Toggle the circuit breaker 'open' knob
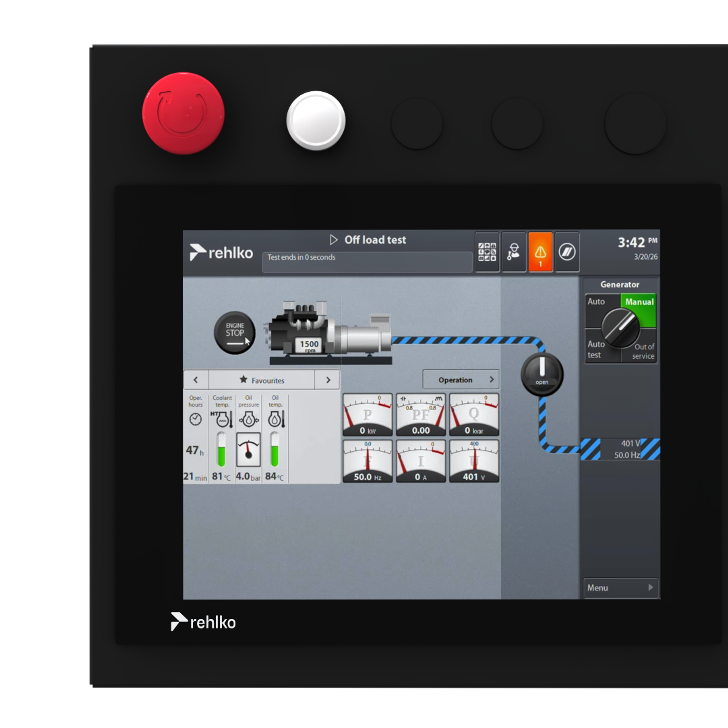 coord(542,374)
